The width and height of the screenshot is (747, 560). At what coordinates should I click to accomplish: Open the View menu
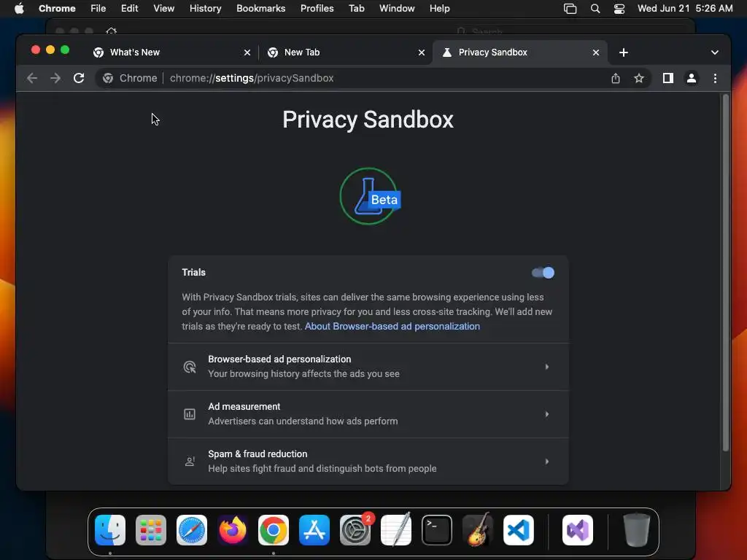(x=163, y=8)
